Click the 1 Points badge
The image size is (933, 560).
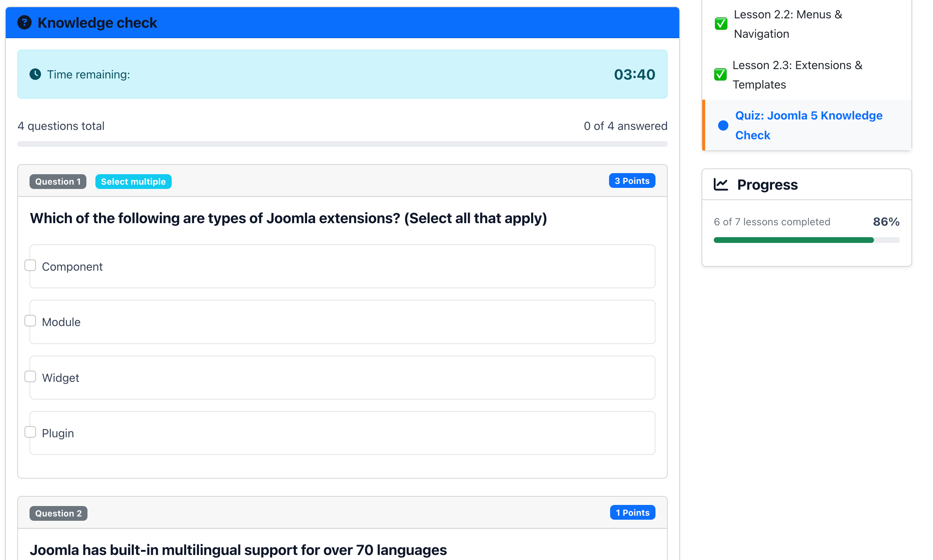coord(632,512)
